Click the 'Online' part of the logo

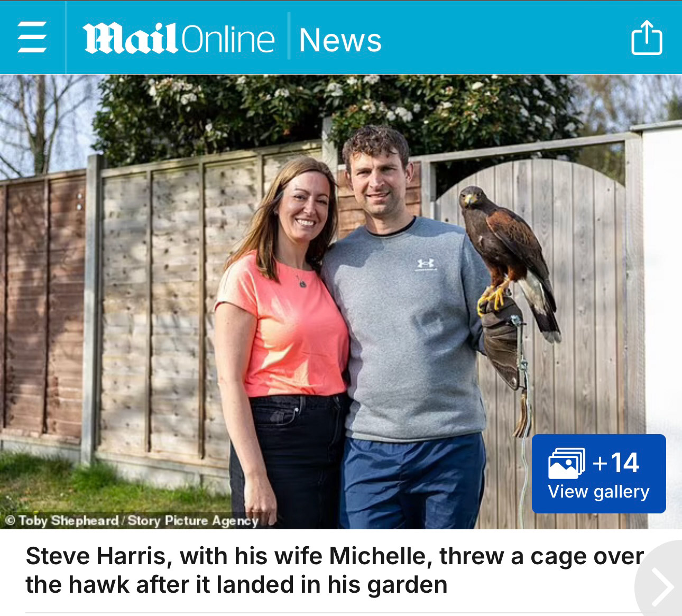tap(228, 39)
